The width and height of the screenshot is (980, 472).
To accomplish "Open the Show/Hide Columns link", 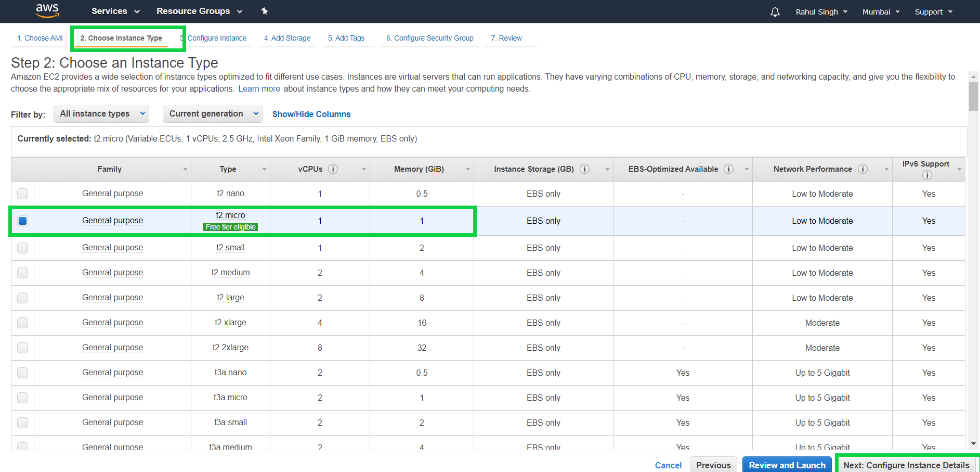I will (x=311, y=113).
